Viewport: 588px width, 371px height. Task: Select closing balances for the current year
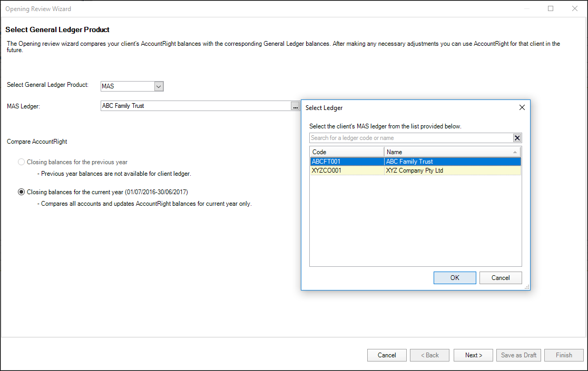(22, 192)
